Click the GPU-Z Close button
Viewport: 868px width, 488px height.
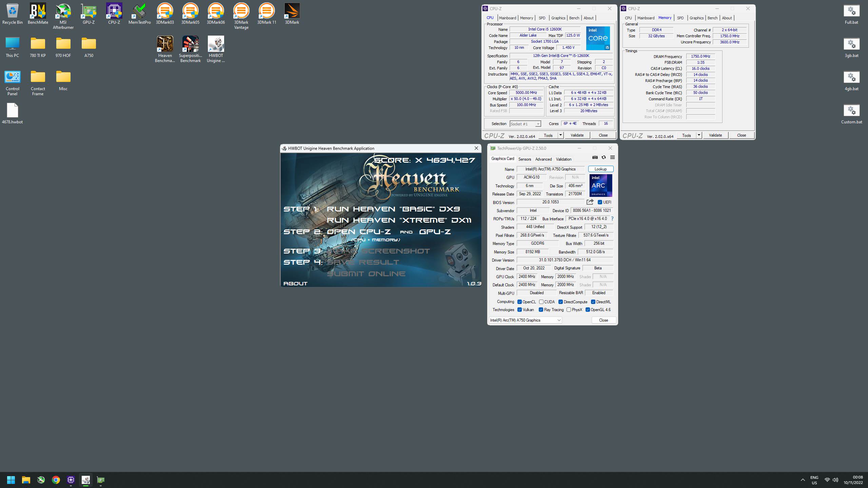(604, 320)
